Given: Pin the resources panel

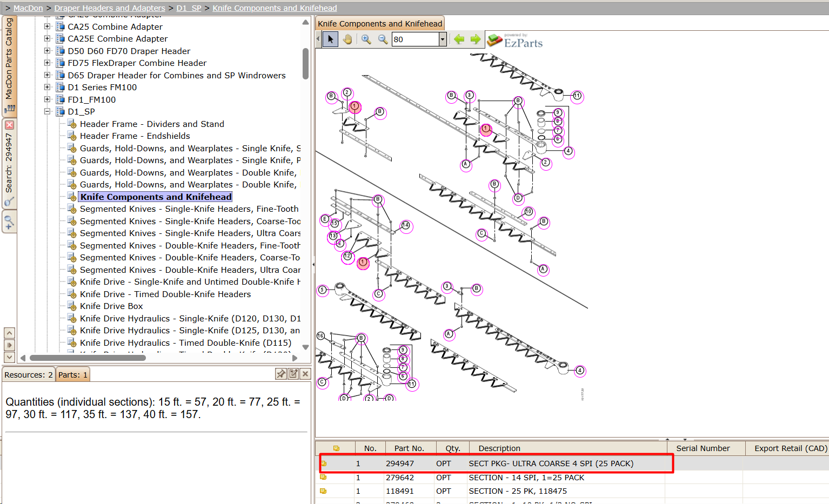Looking at the screenshot, I should (281, 374).
